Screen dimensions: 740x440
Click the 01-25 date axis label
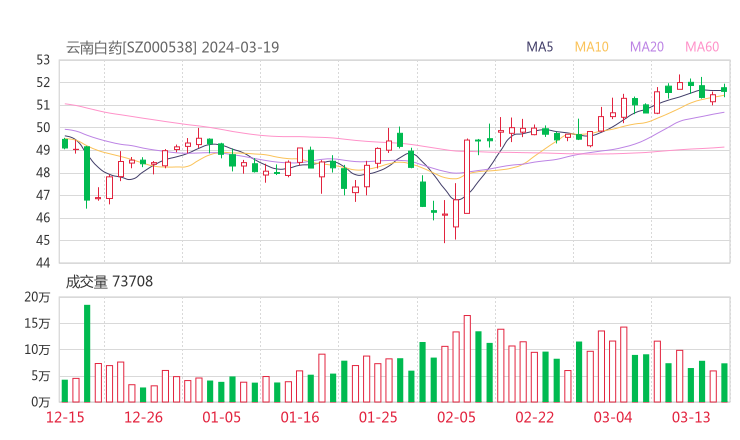click(x=378, y=417)
